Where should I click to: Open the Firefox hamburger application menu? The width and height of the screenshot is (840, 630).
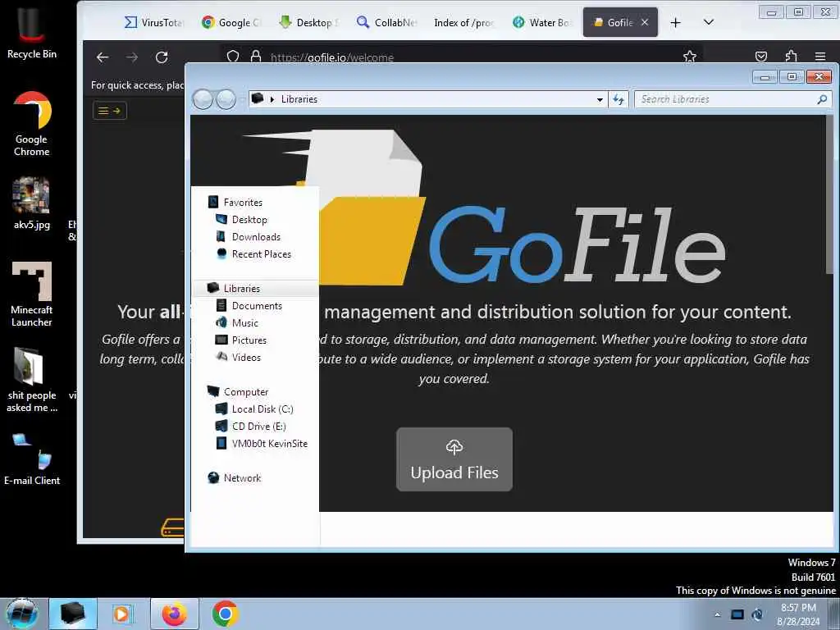820,57
